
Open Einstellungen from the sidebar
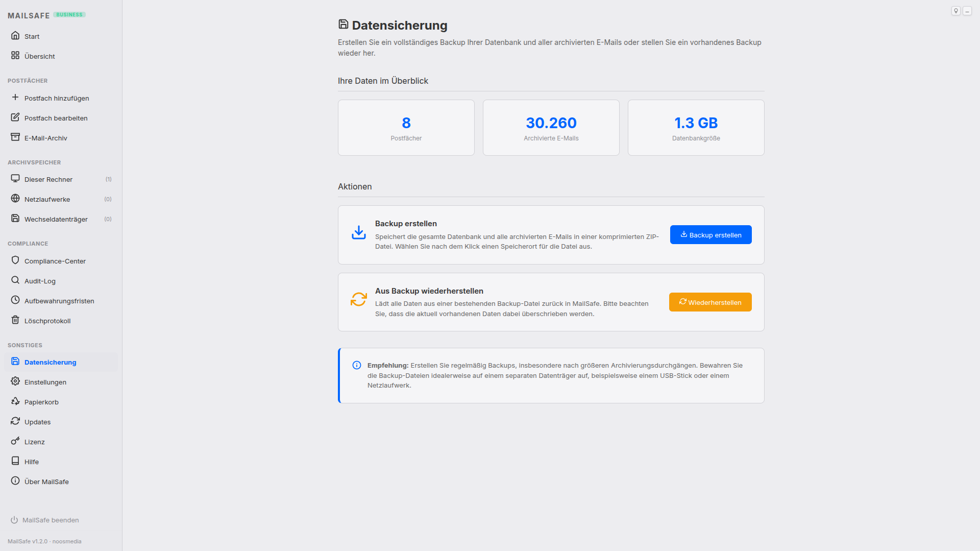pos(45,382)
